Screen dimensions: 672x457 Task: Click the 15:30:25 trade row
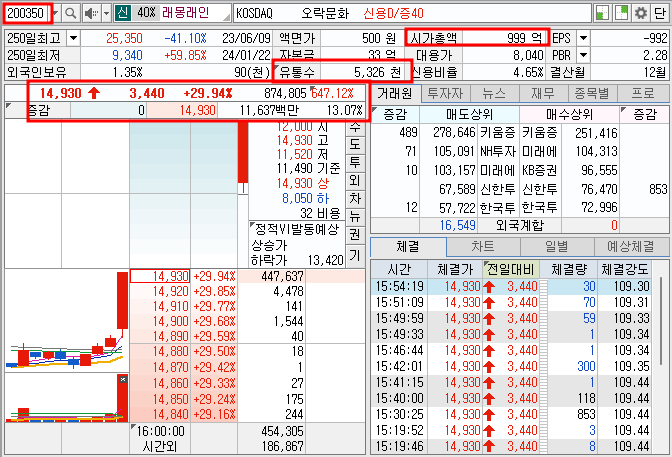tap(511, 415)
